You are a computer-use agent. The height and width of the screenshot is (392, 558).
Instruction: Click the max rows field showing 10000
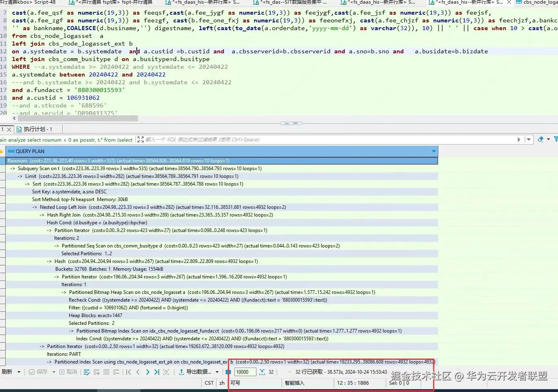coord(245,372)
